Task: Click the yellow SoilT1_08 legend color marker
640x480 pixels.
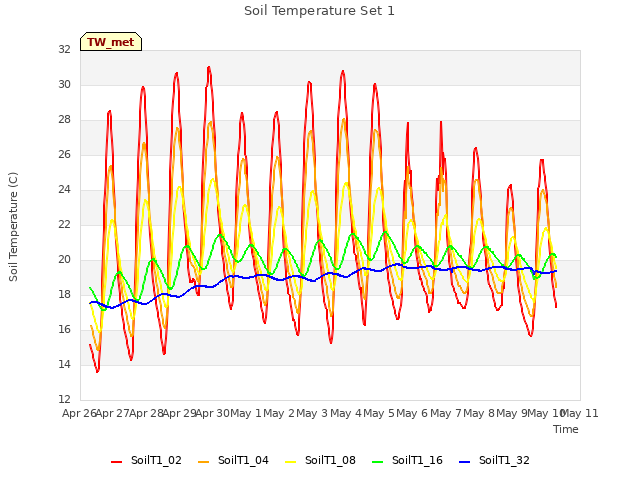Action: [290, 462]
